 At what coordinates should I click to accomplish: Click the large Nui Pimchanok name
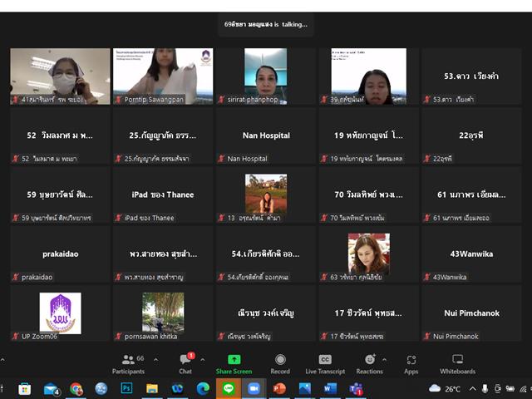point(471,313)
